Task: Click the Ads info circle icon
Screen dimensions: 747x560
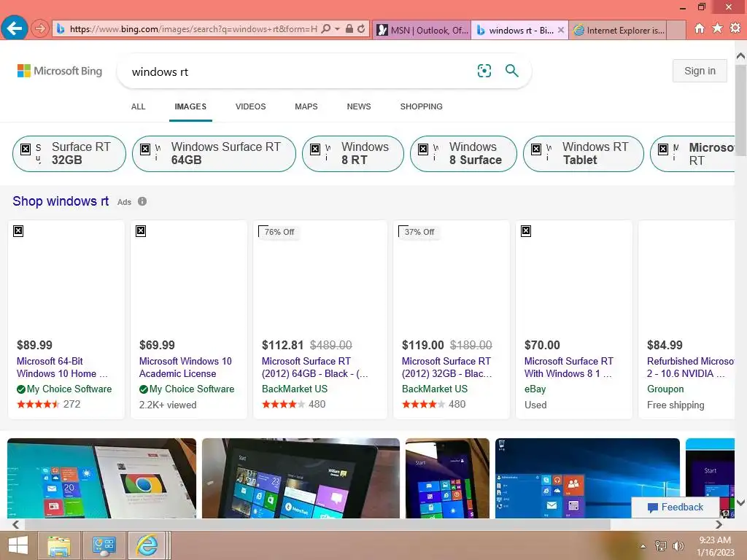Action: (x=142, y=201)
